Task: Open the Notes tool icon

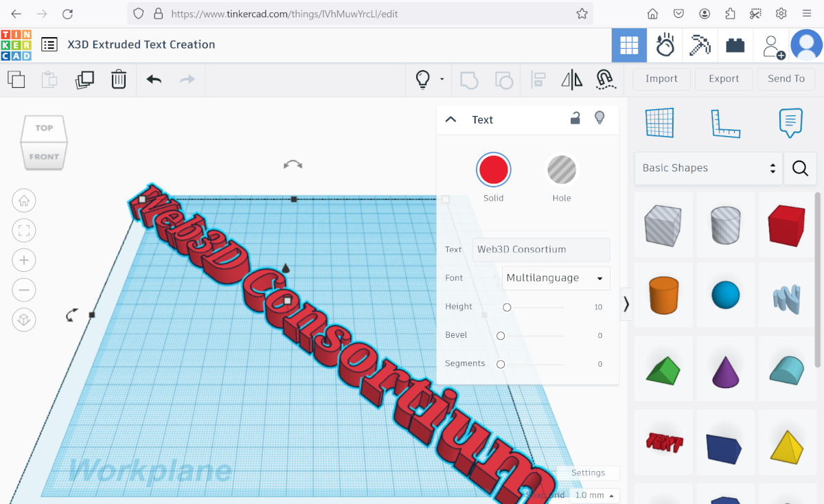Action: [790, 124]
